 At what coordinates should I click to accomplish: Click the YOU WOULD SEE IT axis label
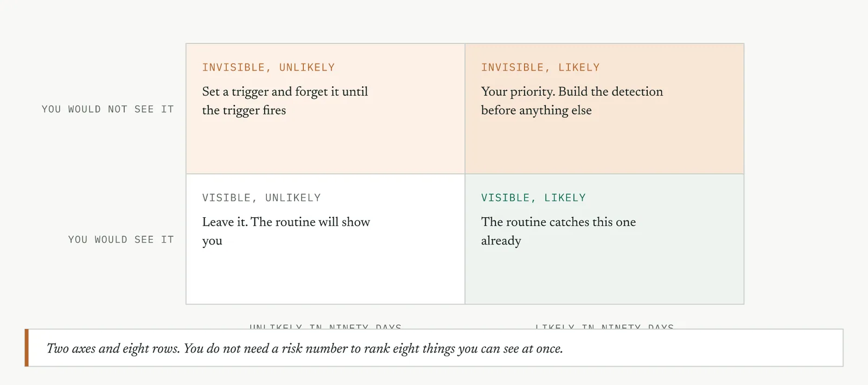(x=121, y=239)
